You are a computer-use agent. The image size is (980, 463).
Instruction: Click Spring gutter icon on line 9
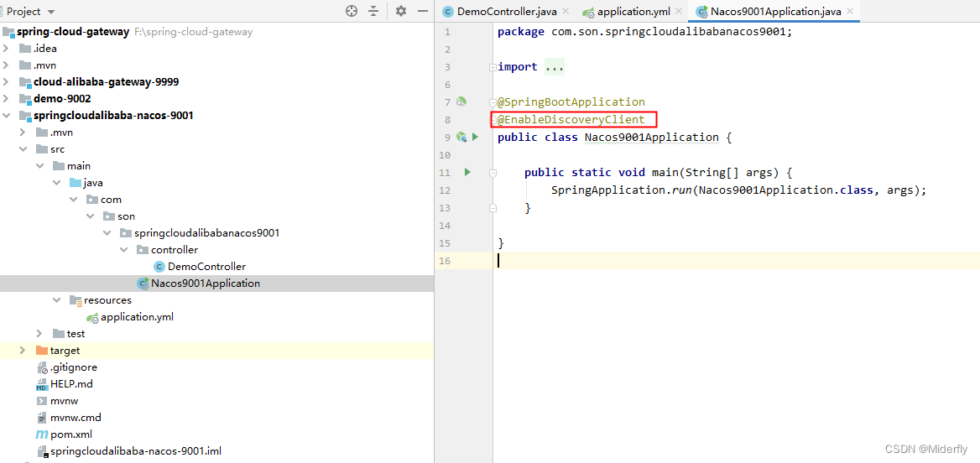[461, 137]
